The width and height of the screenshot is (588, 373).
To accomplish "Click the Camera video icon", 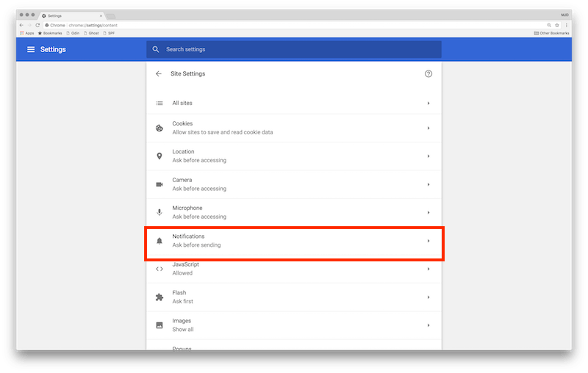I will point(159,184).
